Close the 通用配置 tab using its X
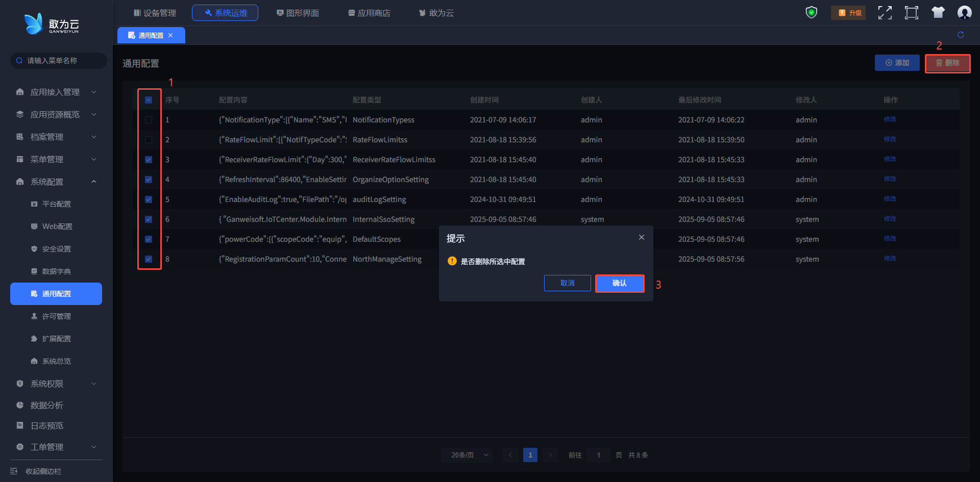980x482 pixels. tap(170, 35)
